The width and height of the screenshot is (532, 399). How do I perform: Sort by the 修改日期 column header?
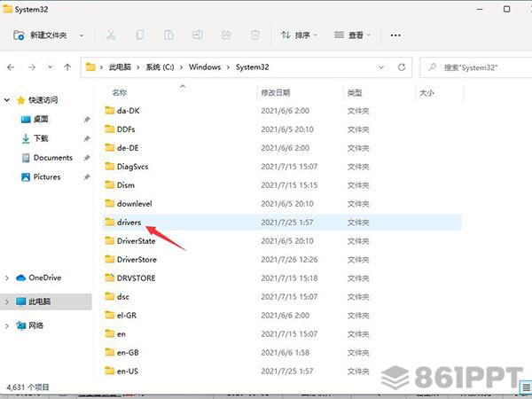coord(275,92)
